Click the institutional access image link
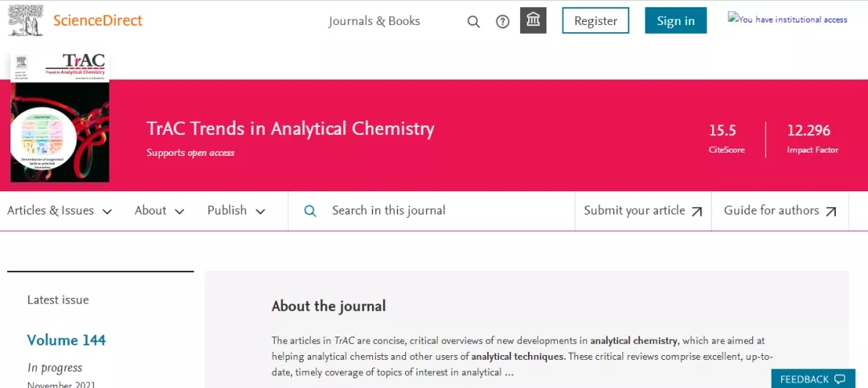This screenshot has height=388, width=868. point(788,19)
